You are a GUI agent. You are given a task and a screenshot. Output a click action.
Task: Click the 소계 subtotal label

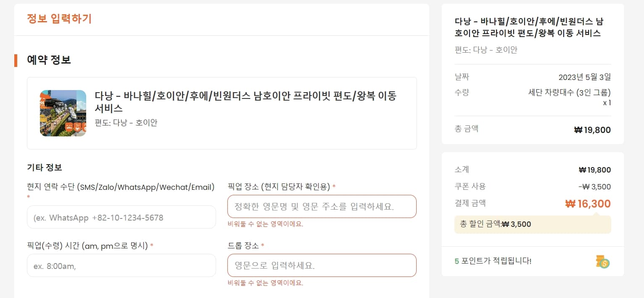[x=462, y=170]
